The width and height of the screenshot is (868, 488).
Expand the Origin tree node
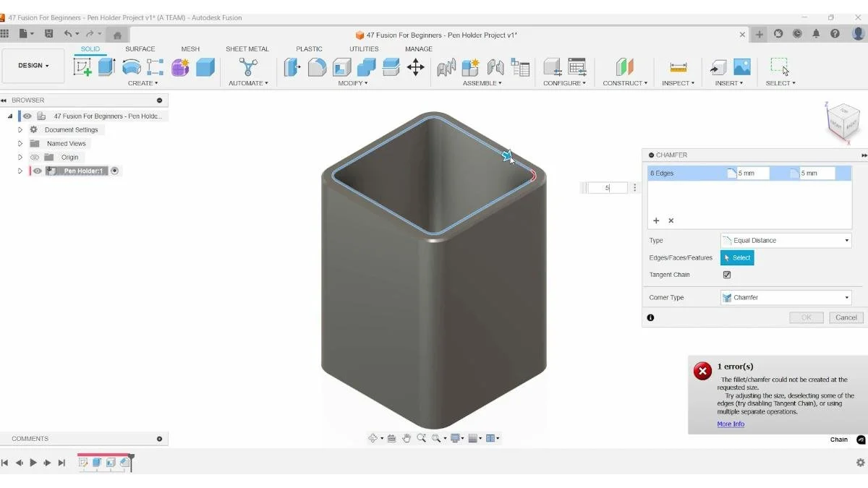pos(20,158)
